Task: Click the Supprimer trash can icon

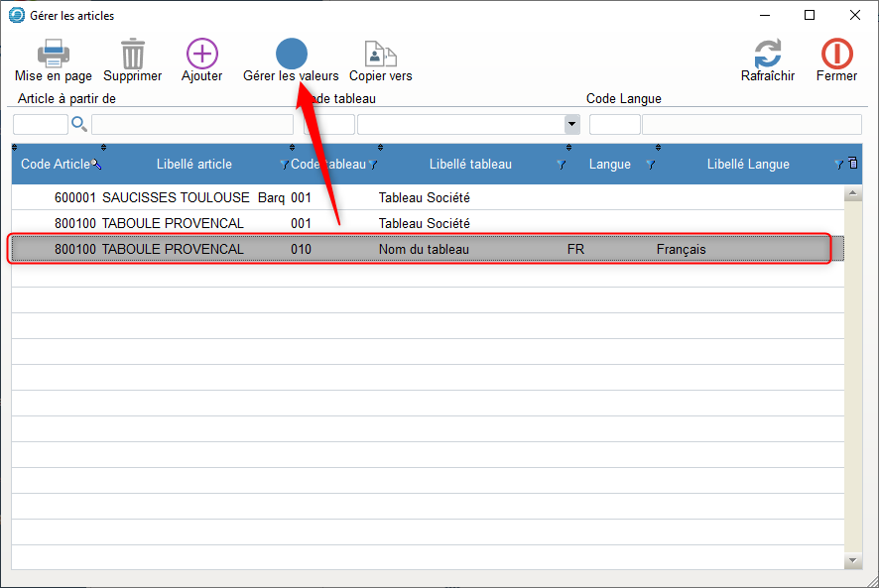Action: [132, 55]
